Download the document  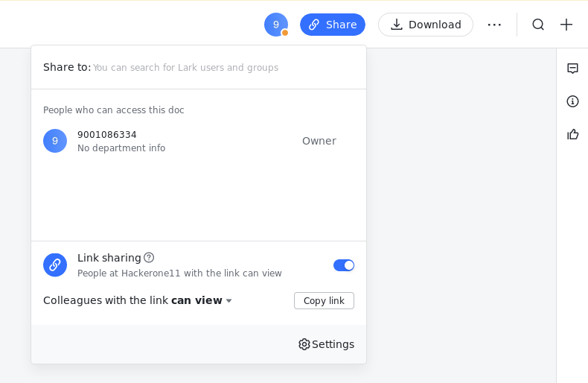pos(426,25)
